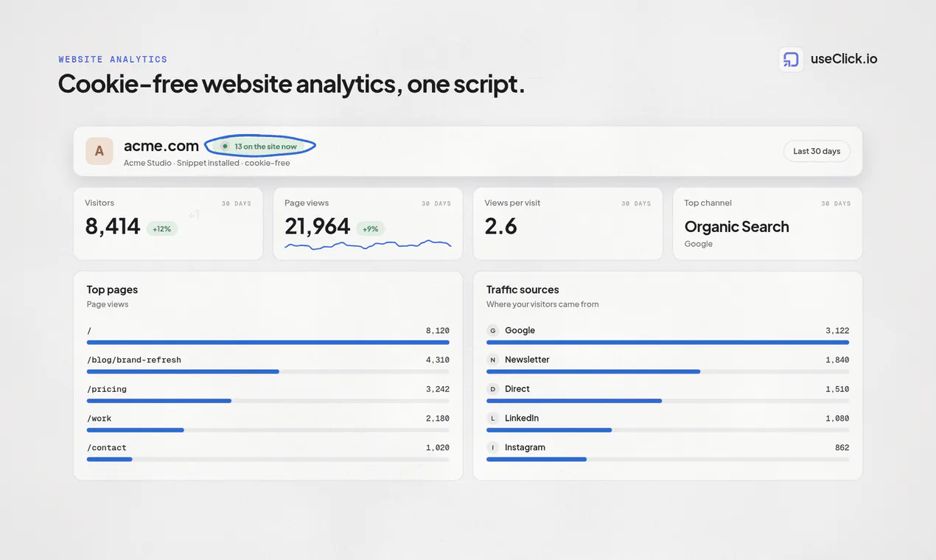Click the "Direct" traffic source label

click(x=517, y=389)
